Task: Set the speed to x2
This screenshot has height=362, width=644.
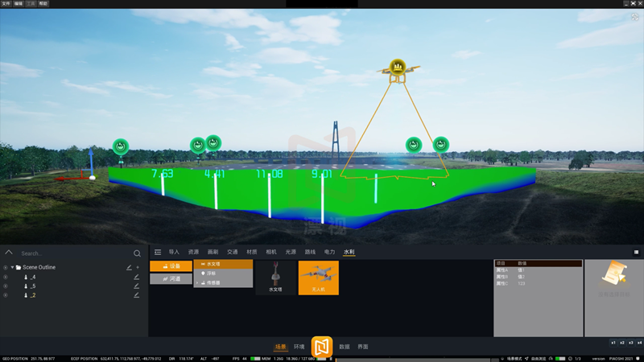Action: tap(622, 343)
